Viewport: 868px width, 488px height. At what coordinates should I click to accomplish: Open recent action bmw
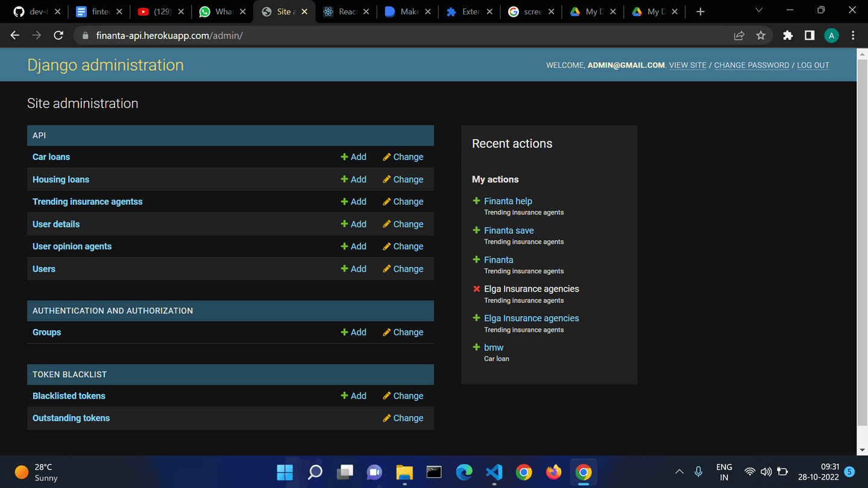tap(494, 348)
